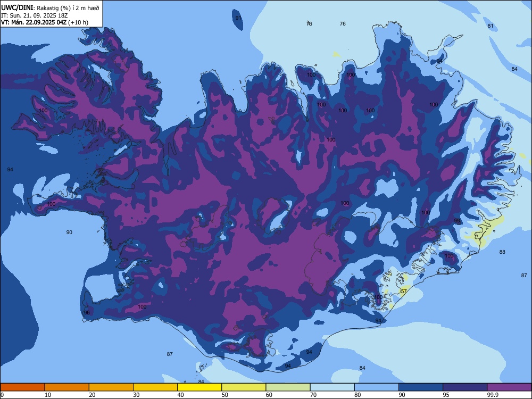Viewport: 532px width, 399px height.
Task: Choose the golden 30–40 legend swatch
Action: pos(155,387)
